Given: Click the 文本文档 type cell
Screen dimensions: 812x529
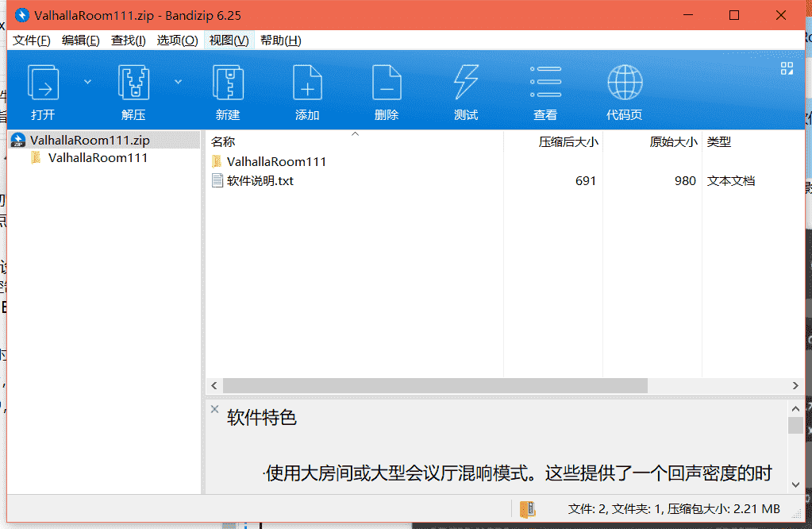Looking at the screenshot, I should point(731,181).
